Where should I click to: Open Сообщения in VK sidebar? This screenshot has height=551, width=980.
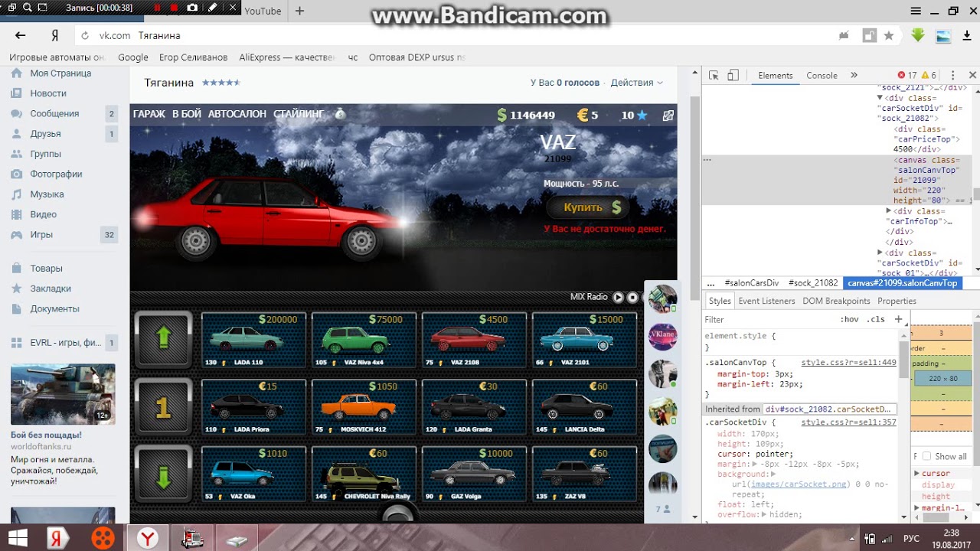click(54, 113)
